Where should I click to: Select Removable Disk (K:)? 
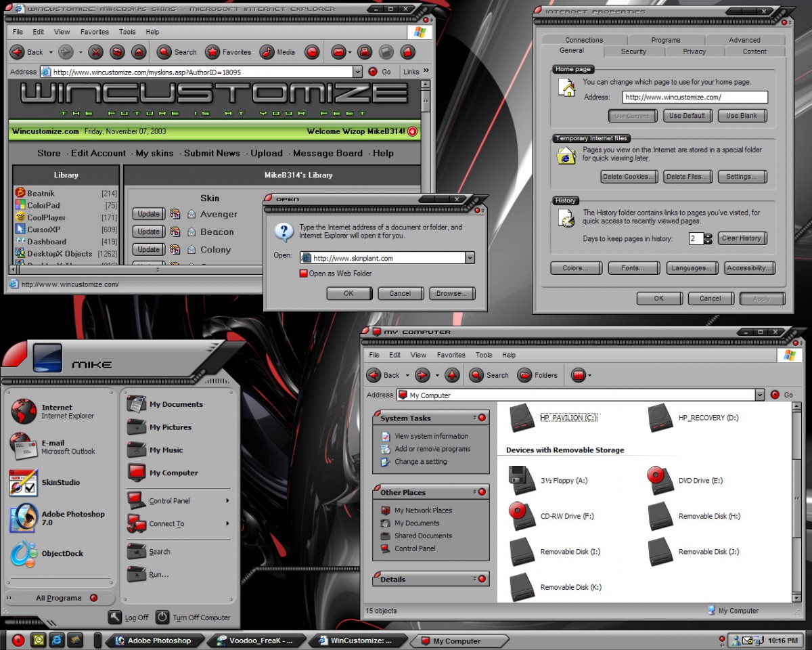[555, 587]
